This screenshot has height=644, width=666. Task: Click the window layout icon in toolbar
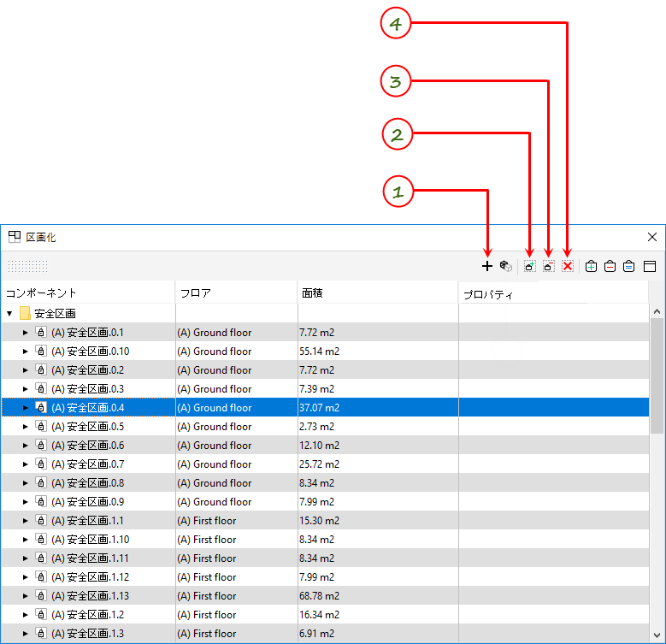pyautogui.click(x=650, y=266)
